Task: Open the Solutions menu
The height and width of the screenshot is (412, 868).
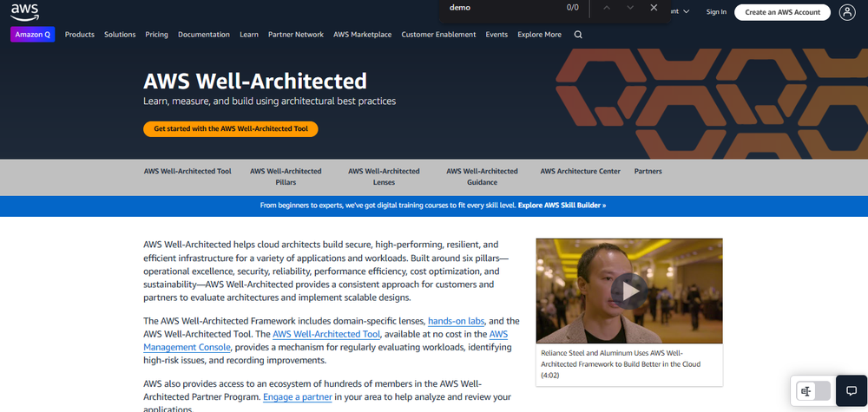Action: tap(120, 35)
